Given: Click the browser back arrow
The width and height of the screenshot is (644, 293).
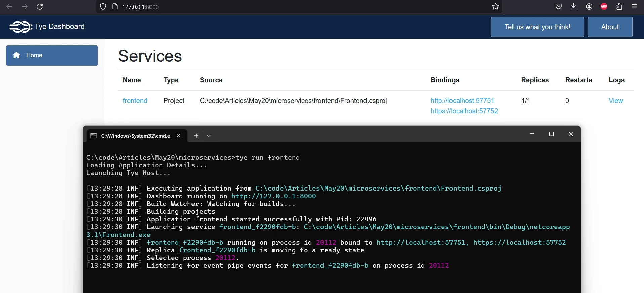Looking at the screenshot, I should coord(9,7).
